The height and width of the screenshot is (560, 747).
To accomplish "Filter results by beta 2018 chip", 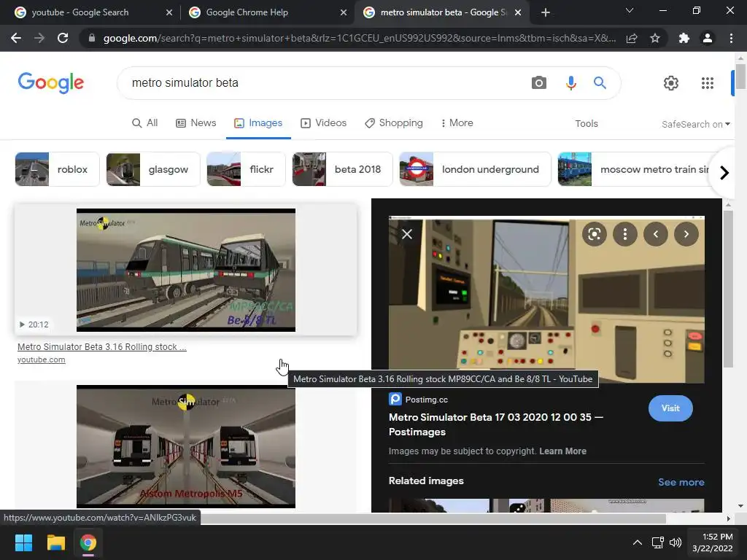I will (342, 169).
